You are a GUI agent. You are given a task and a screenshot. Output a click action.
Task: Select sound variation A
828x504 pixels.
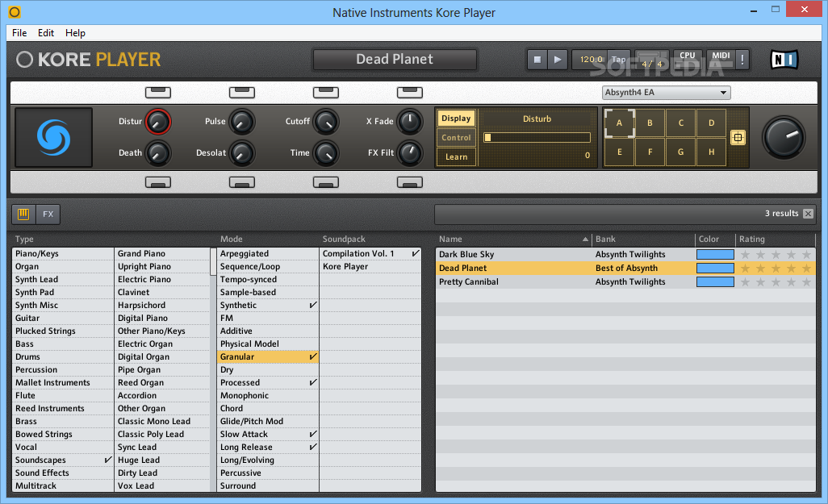pyautogui.click(x=620, y=123)
